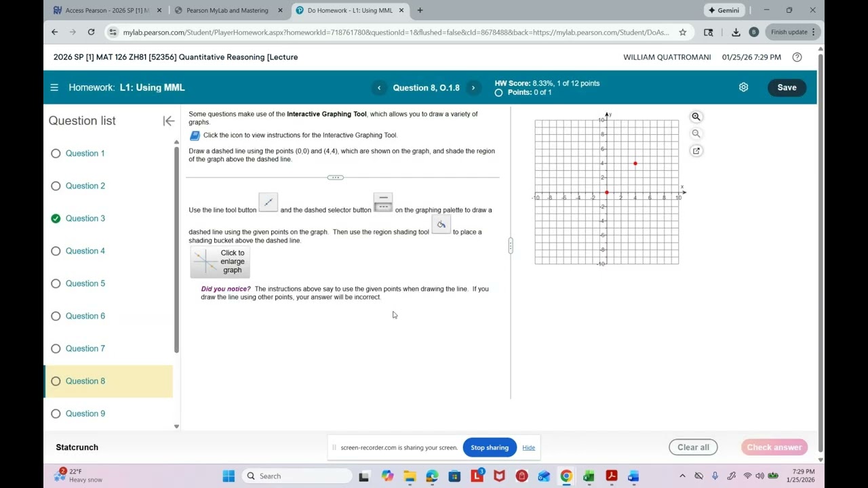868x488 pixels.
Task: Click the Windows taskbar Search box
Action: [x=297, y=476]
